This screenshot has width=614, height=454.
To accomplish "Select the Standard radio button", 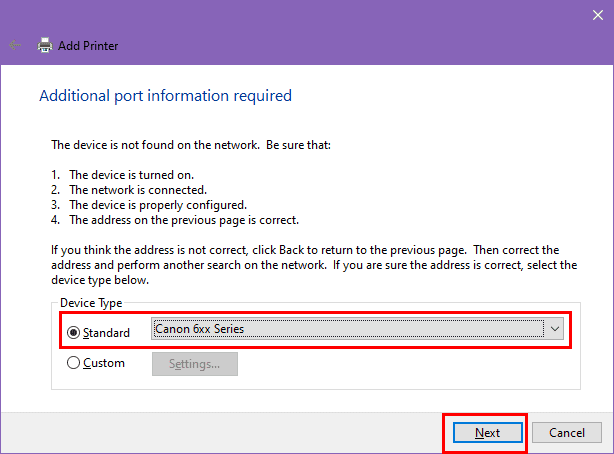I will [73, 333].
